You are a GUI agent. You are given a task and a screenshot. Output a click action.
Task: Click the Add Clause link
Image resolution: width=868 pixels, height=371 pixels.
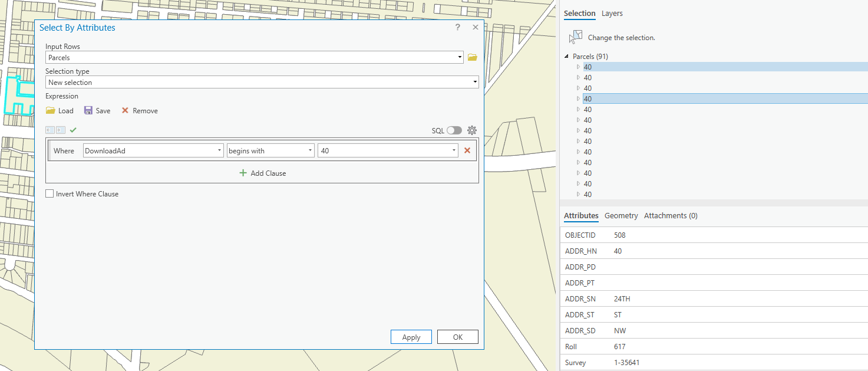[262, 173]
